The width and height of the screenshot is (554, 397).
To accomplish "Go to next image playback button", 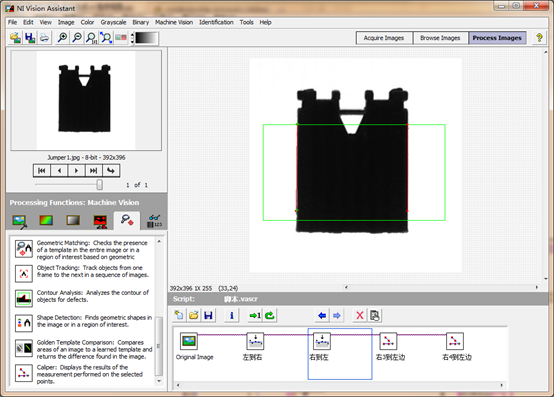I will coord(76,171).
